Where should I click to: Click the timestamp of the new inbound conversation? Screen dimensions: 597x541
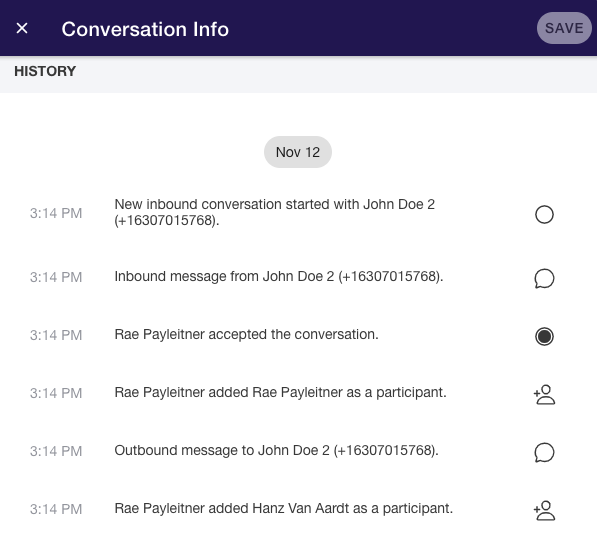[x=56, y=213]
